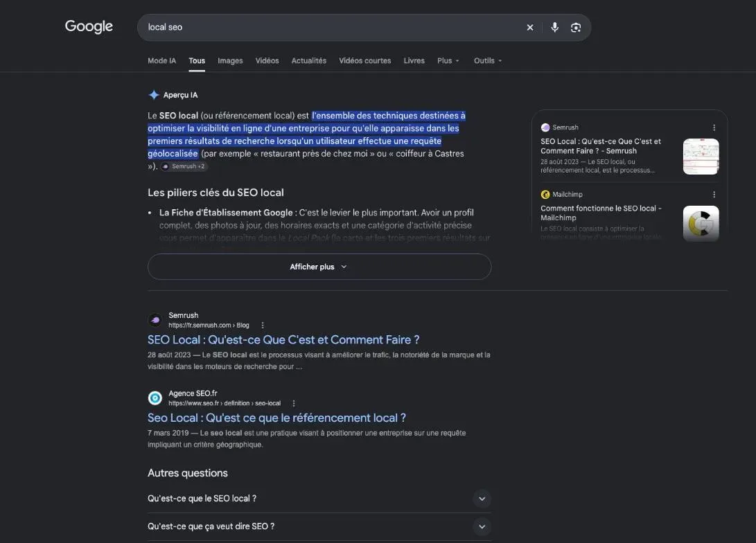Image resolution: width=756 pixels, height=543 pixels.
Task: Switch to the Vidéos courtes tab
Action: (365, 61)
